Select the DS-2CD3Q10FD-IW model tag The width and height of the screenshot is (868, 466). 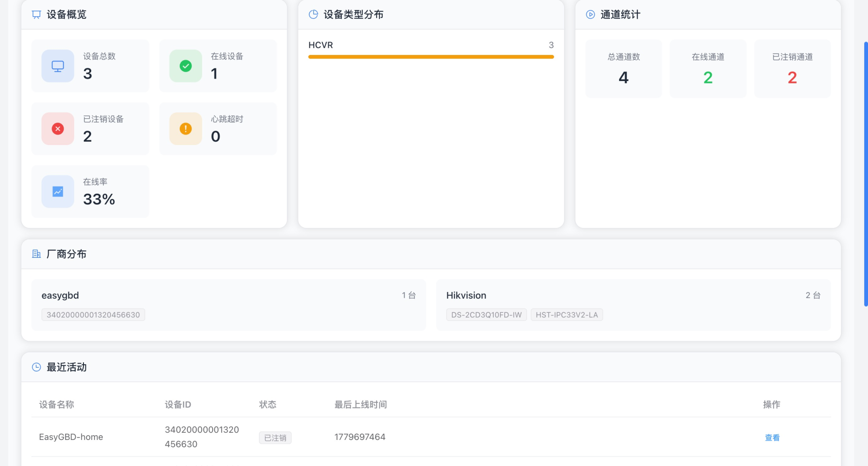tap(486, 315)
